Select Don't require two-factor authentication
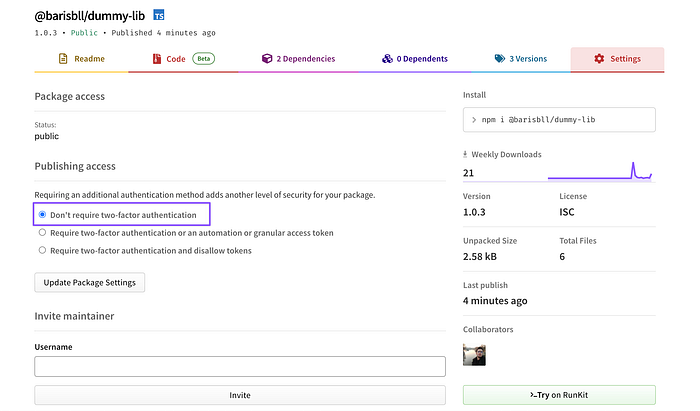This screenshot has height=411, width=700. click(42, 215)
